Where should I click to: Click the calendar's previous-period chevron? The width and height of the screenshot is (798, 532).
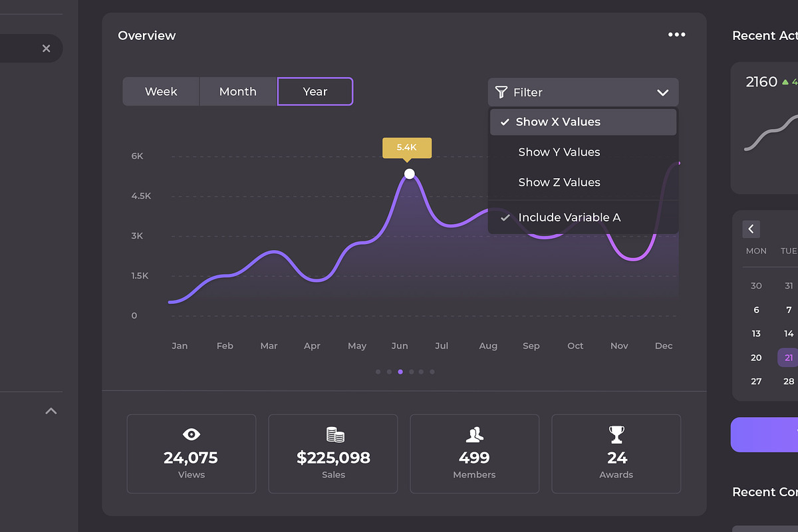click(751, 229)
